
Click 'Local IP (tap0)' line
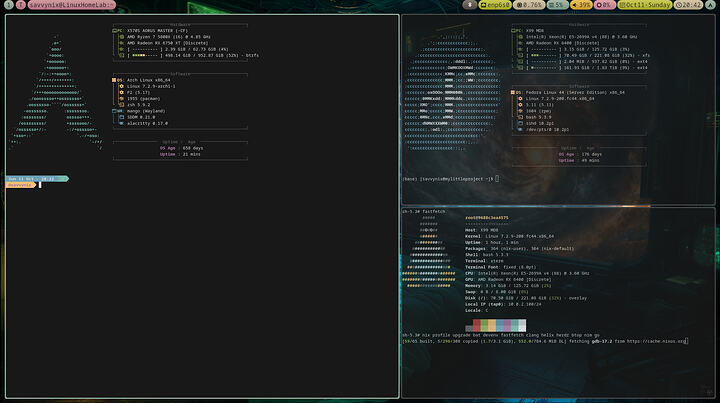(503, 304)
